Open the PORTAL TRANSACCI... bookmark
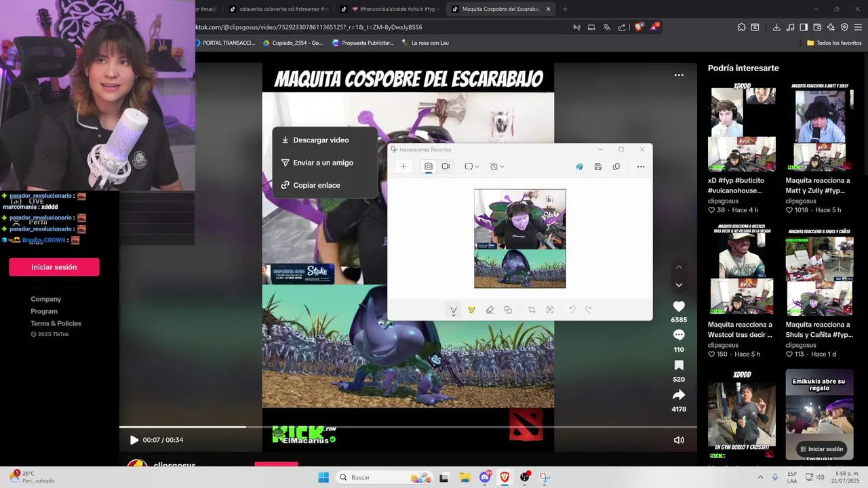The width and height of the screenshot is (868, 488). (224, 43)
